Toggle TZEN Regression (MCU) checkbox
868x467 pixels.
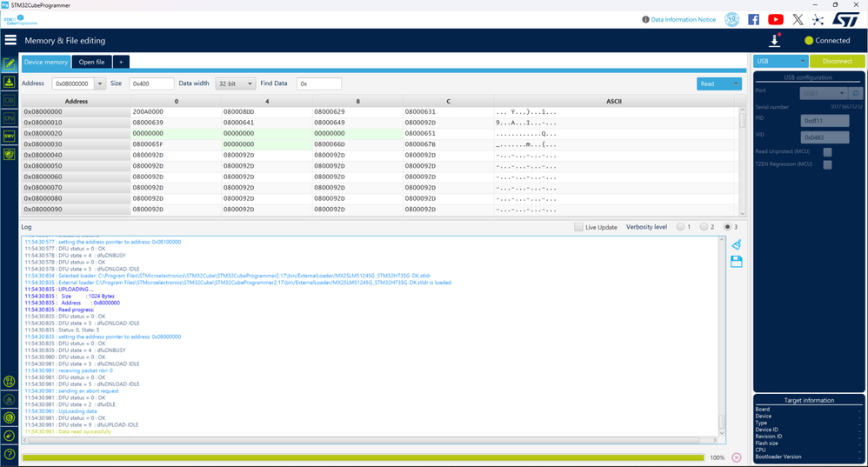coord(828,164)
